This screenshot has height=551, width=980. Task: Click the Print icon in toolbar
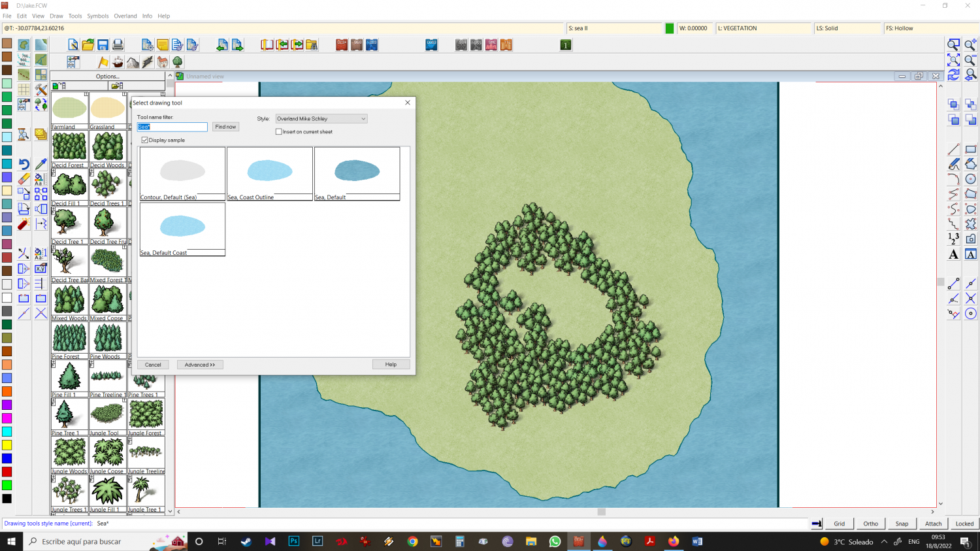pyautogui.click(x=118, y=45)
